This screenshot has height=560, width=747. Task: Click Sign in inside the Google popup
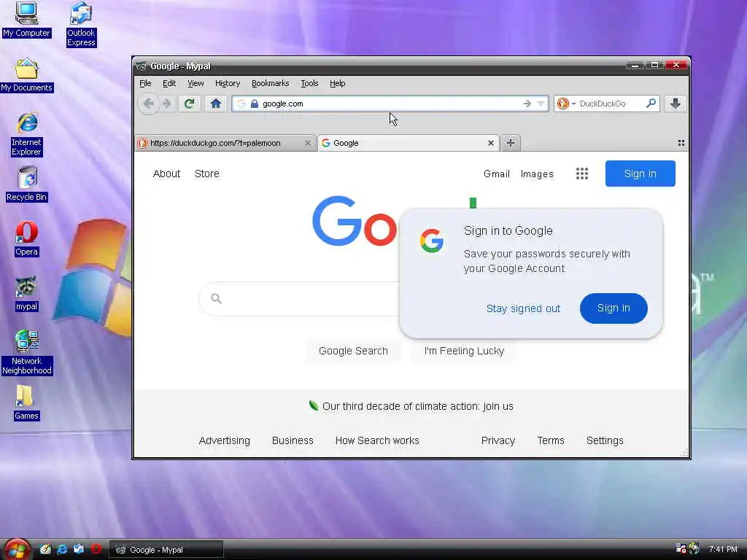point(613,308)
